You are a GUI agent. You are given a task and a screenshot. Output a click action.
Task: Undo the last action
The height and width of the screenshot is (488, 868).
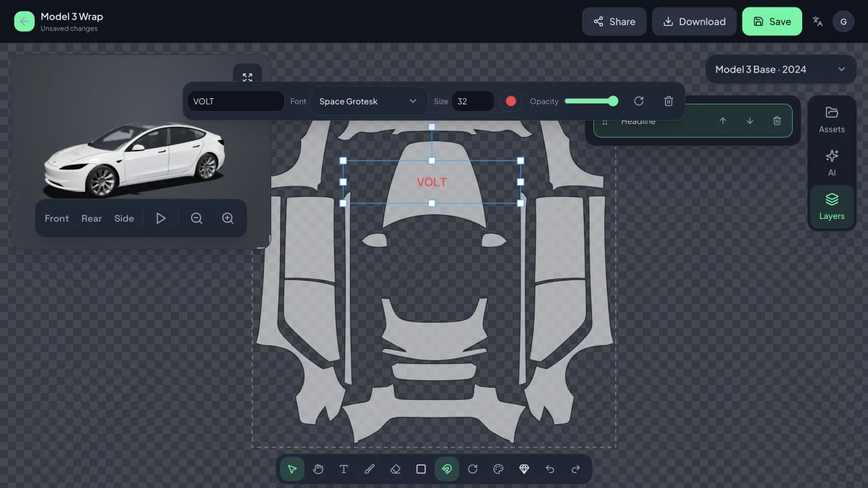550,469
